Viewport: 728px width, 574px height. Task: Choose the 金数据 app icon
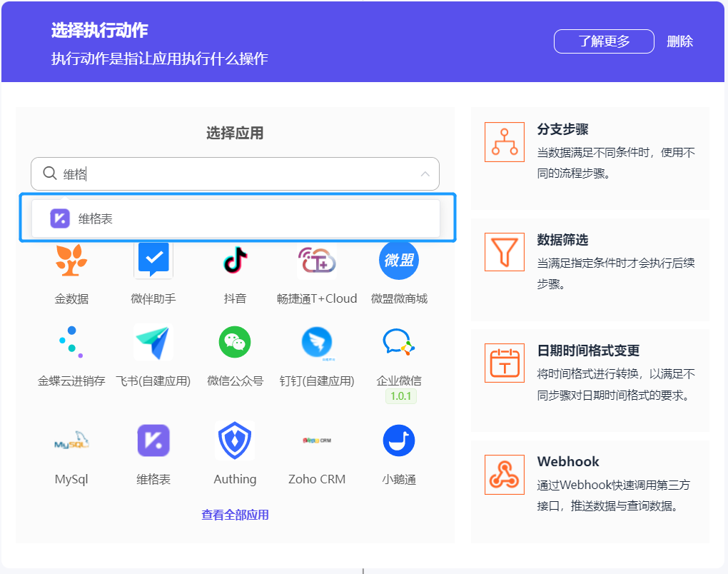pos(71,260)
